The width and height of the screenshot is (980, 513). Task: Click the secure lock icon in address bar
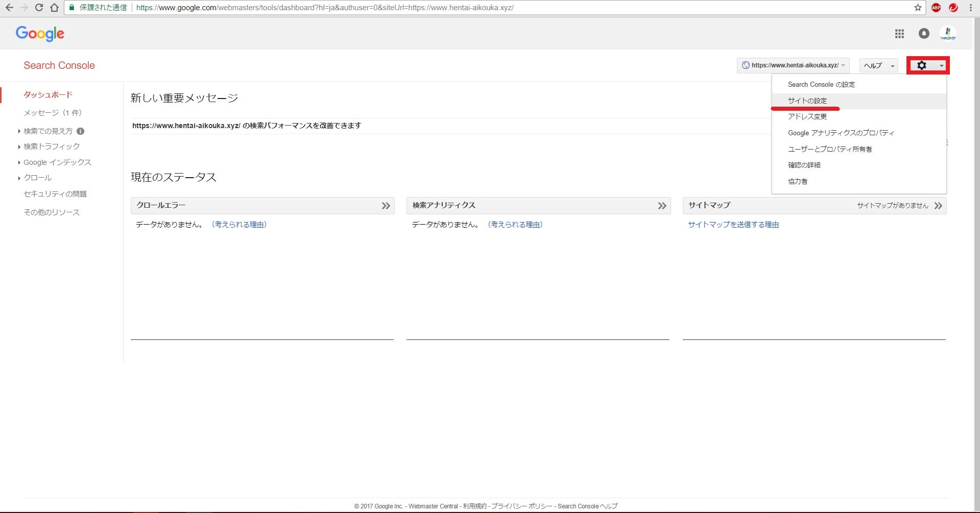pyautogui.click(x=72, y=8)
